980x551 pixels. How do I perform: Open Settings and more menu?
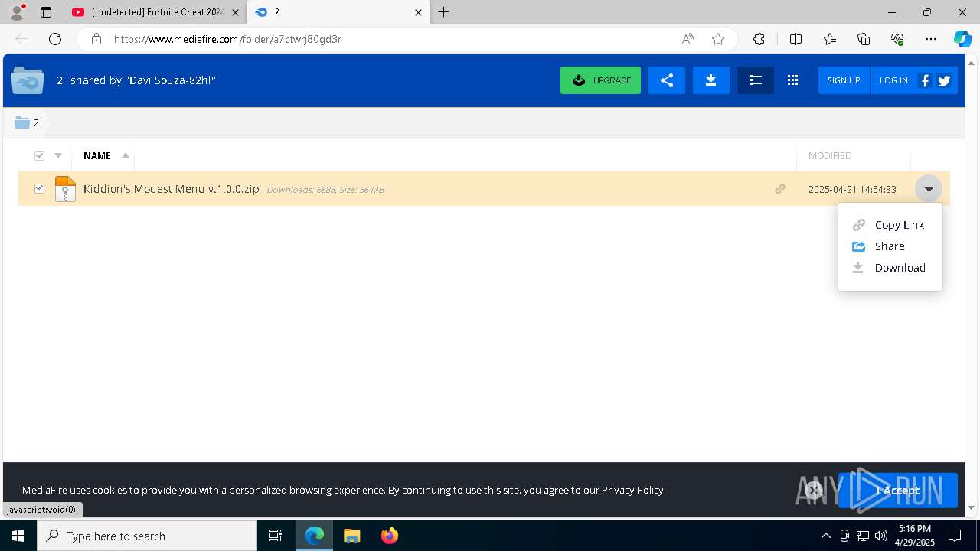pos(931,39)
